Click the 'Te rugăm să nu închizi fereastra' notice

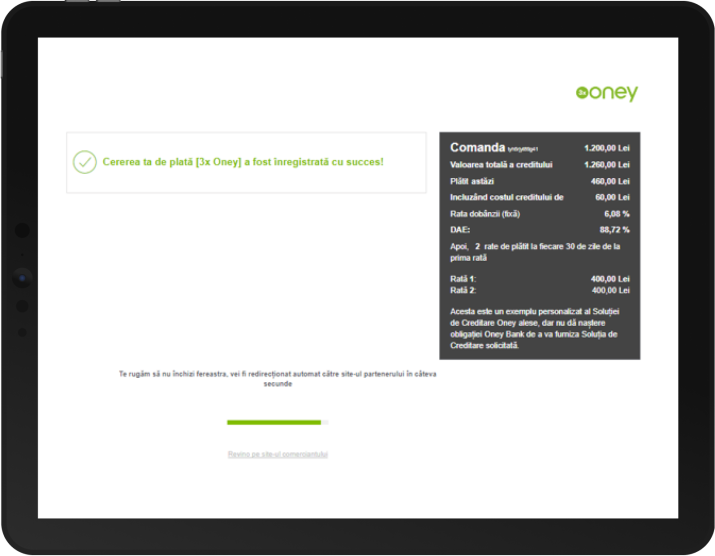278,379
